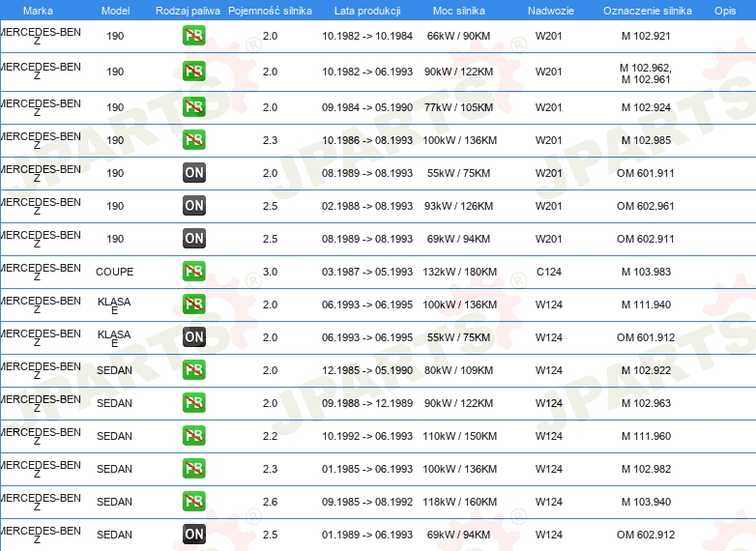The height and width of the screenshot is (551, 756).
Task: Click the petrol fuel icon in M 102.963 row
Action: [194, 403]
